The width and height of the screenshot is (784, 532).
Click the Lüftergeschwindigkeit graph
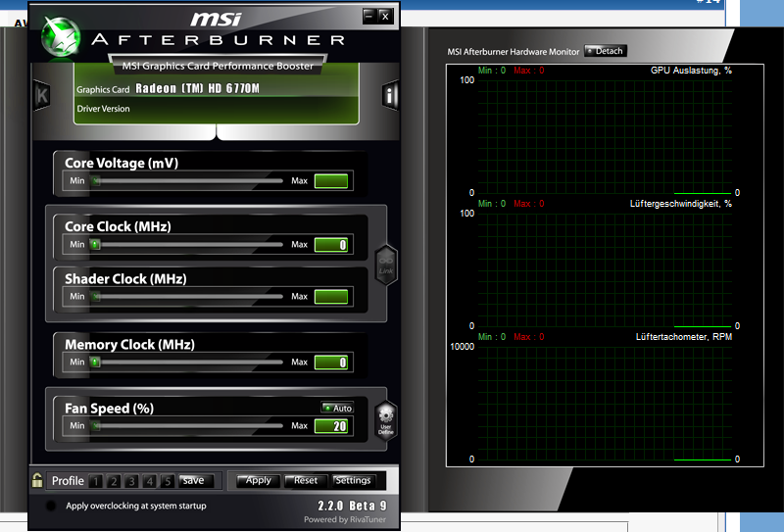tap(605, 269)
